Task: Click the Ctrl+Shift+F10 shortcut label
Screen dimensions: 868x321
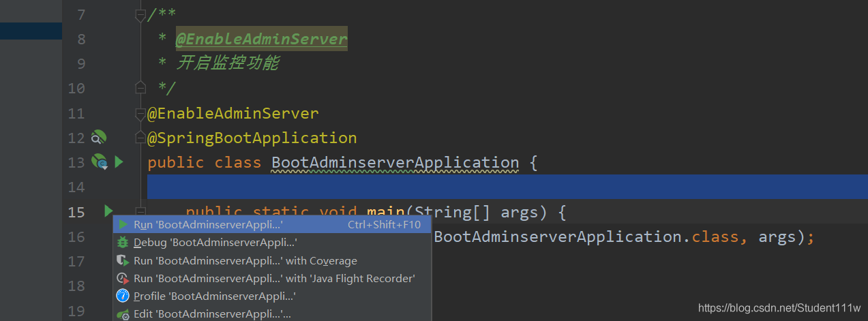Action: click(385, 224)
